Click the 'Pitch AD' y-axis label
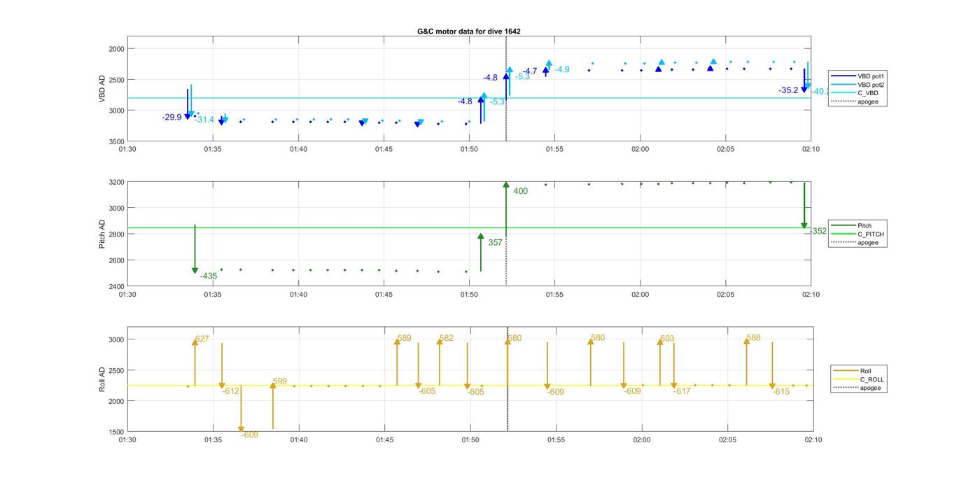 click(x=102, y=234)
